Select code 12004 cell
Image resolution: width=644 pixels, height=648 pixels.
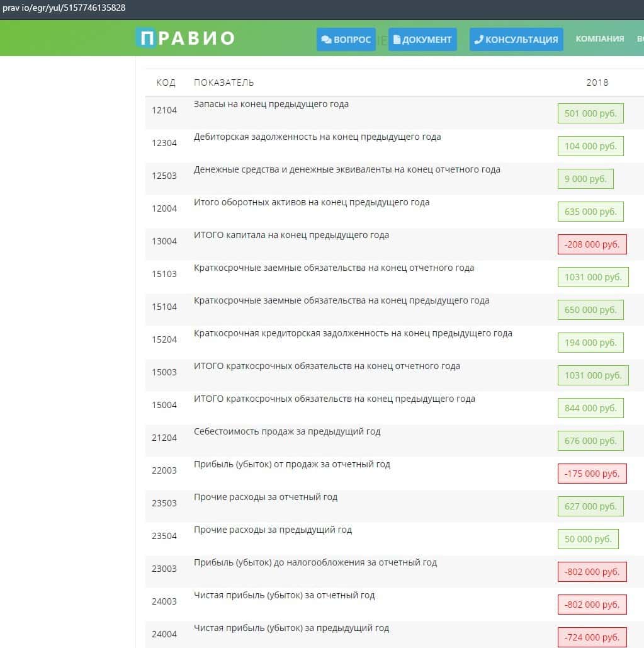click(164, 208)
